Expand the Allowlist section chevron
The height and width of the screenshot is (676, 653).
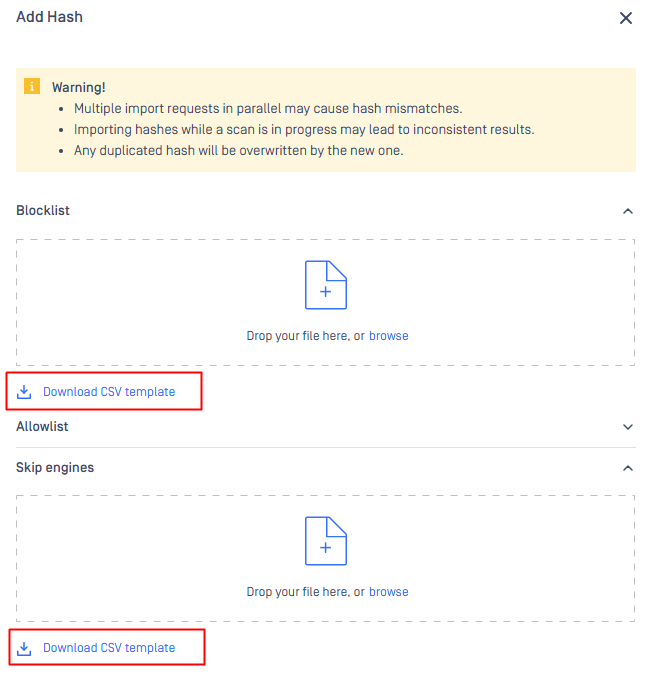pos(628,427)
